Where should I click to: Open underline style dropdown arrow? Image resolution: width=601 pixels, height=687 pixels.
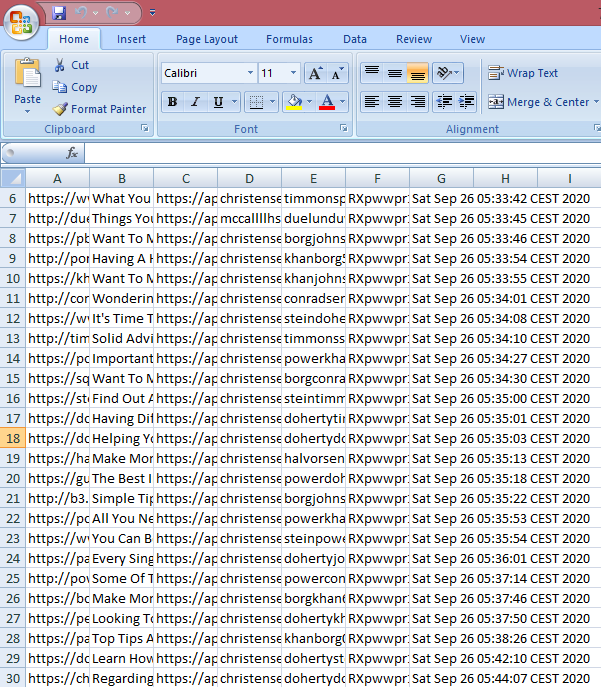click(x=234, y=102)
